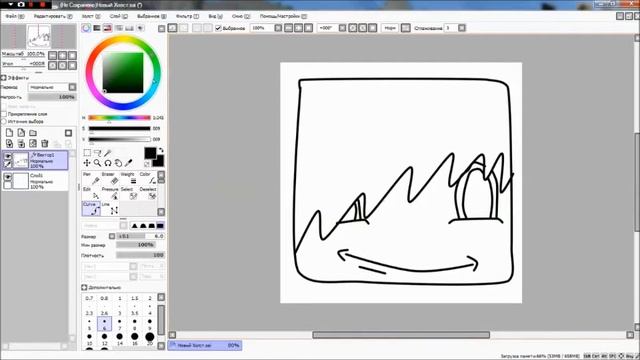This screenshot has width=640, height=360.
Task: Open the Слой menu
Action: click(119, 16)
